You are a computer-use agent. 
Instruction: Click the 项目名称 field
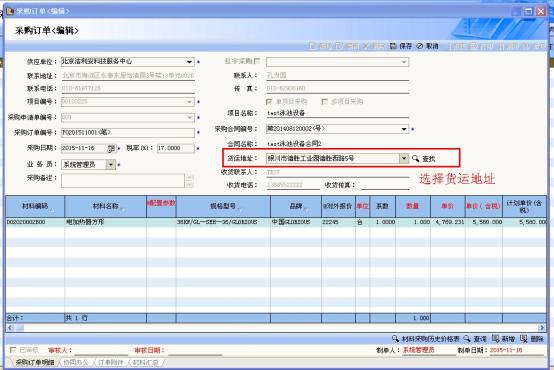pyautogui.click(x=337, y=113)
